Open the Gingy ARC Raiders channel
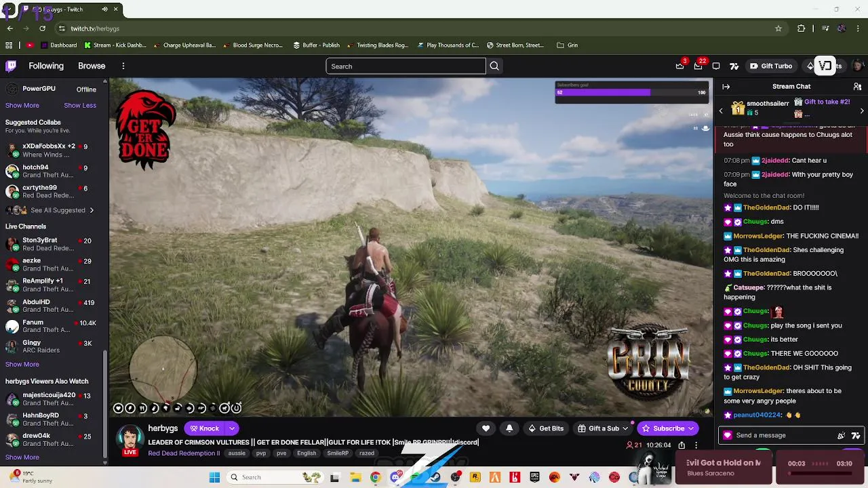This screenshot has height=488, width=868. pyautogui.click(x=54, y=346)
